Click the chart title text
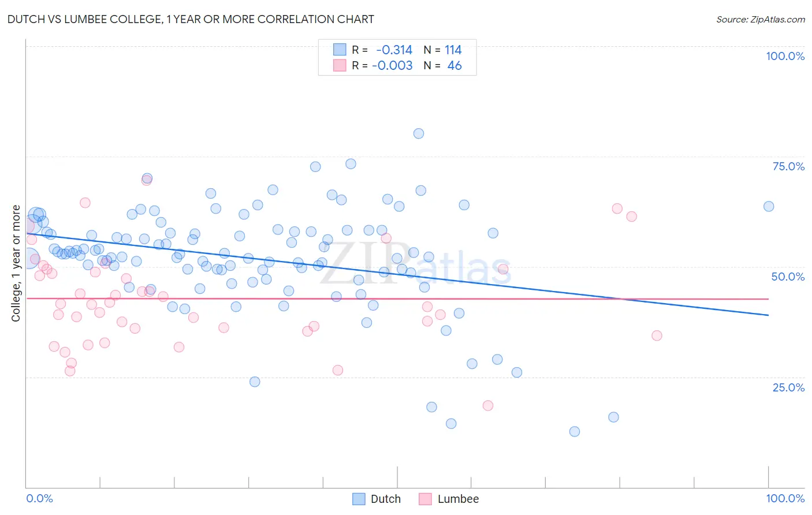Viewport: 812px width, 515px height. 191,19
